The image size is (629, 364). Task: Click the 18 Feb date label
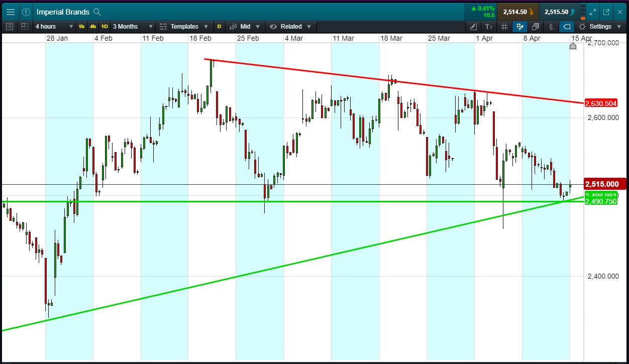pyautogui.click(x=199, y=38)
